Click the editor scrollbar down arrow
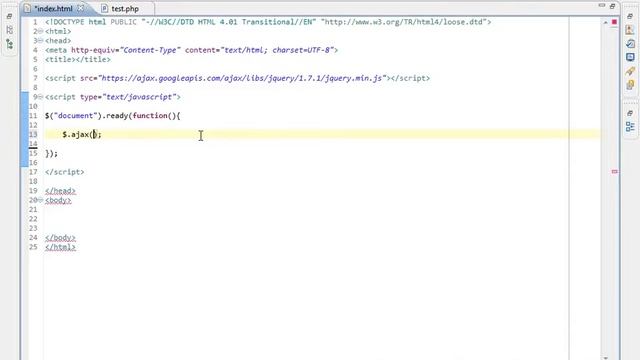640x360 pixels. [x=606, y=358]
